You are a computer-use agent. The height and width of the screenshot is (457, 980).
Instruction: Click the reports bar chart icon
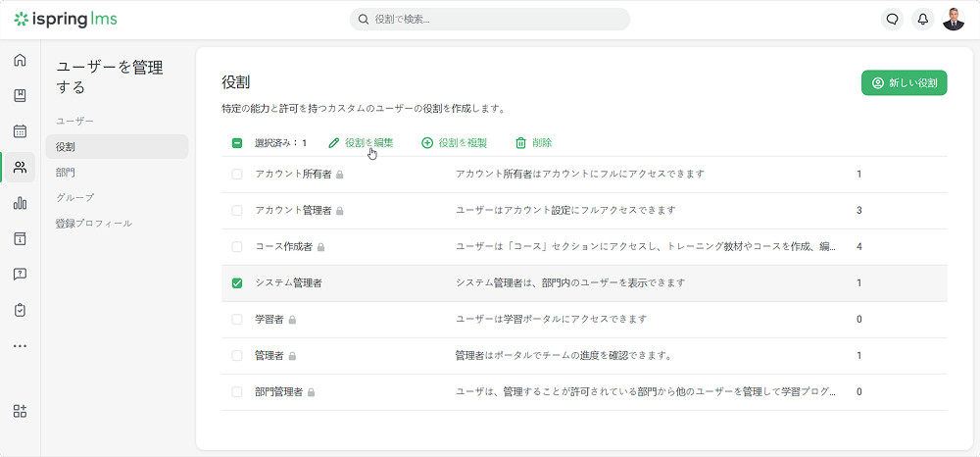(20, 204)
